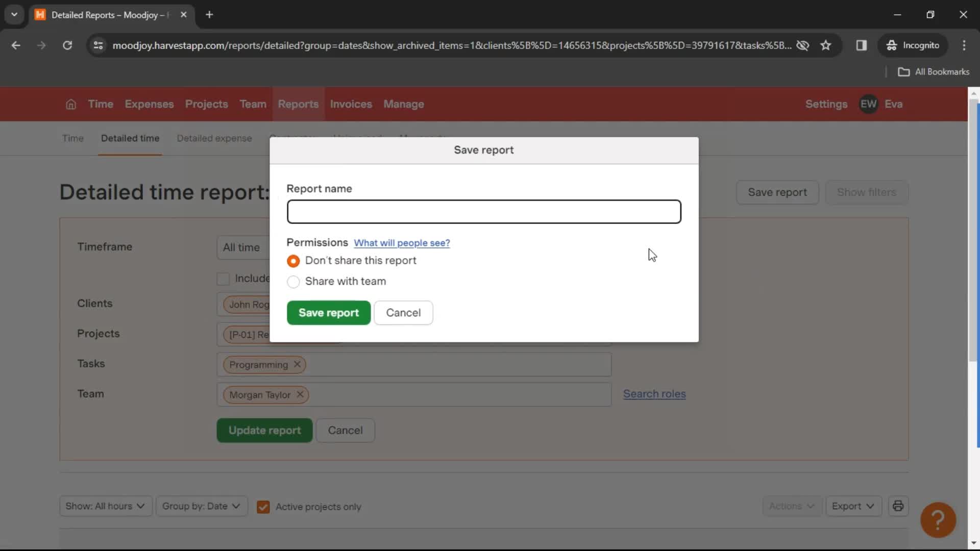This screenshot has height=551, width=980.
Task: Open the Manage section
Action: point(404,104)
